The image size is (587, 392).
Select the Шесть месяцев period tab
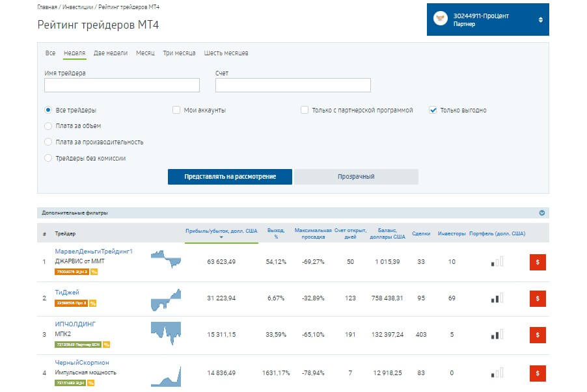226,53
